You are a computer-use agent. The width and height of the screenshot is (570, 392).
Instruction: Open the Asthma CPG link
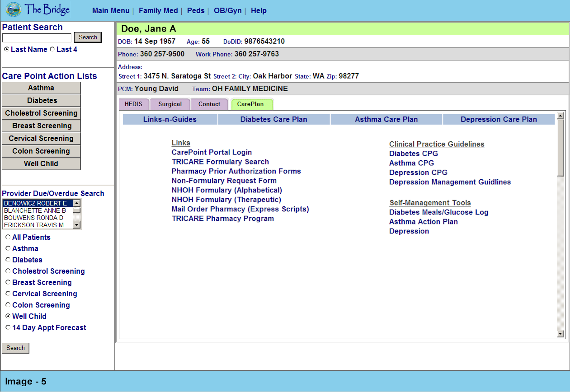(411, 163)
